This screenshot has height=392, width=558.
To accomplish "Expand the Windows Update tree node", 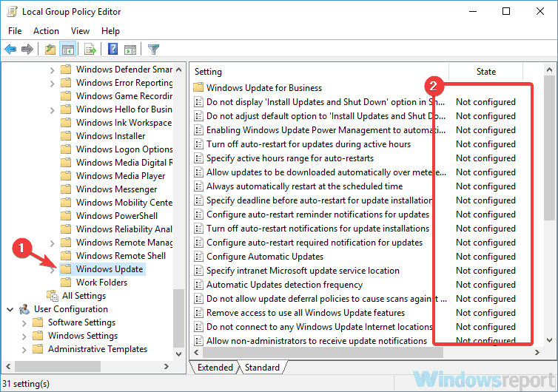I will coord(53,270).
